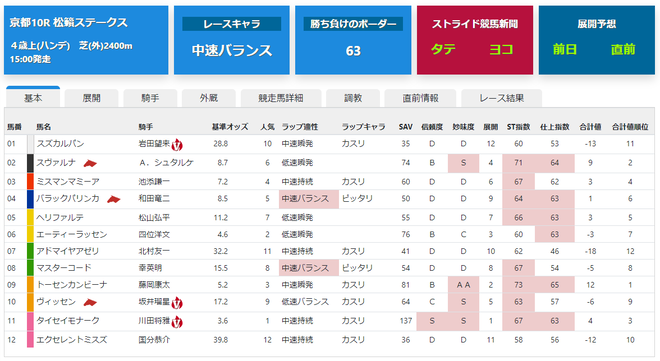660x361 pixels.
Task: Click the 人気 column header
Action: pos(267,127)
